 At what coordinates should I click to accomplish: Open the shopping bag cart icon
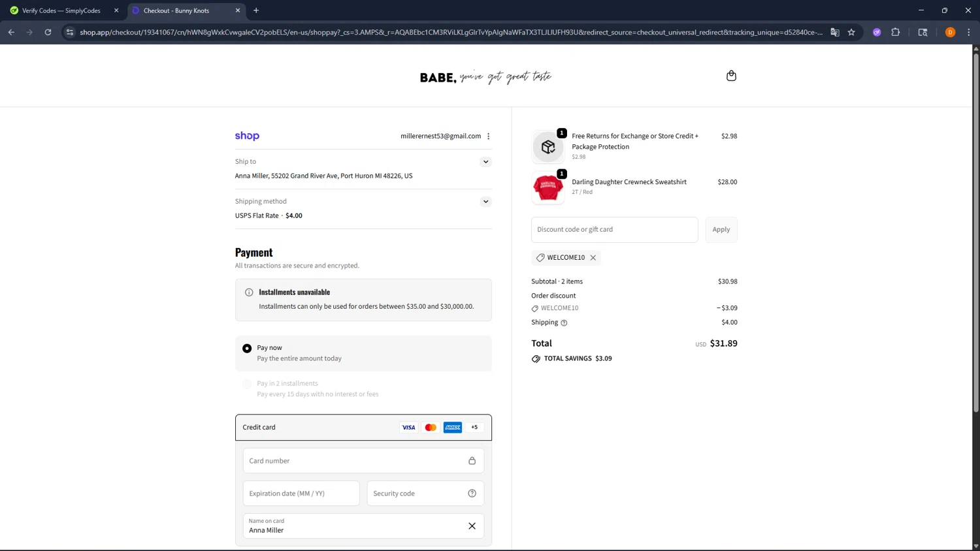pos(731,76)
